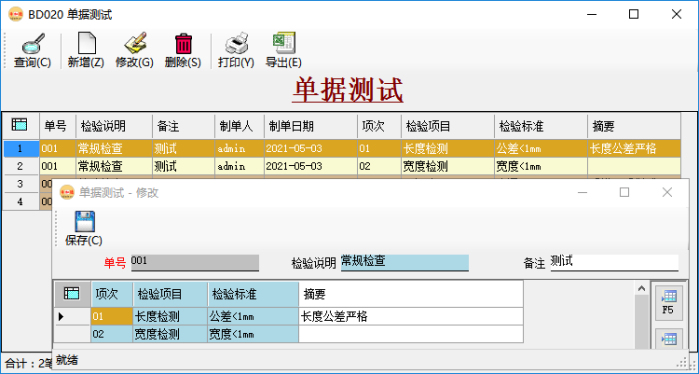Click dialog 检验项目 column header
The image size is (699, 374).
coord(170,294)
